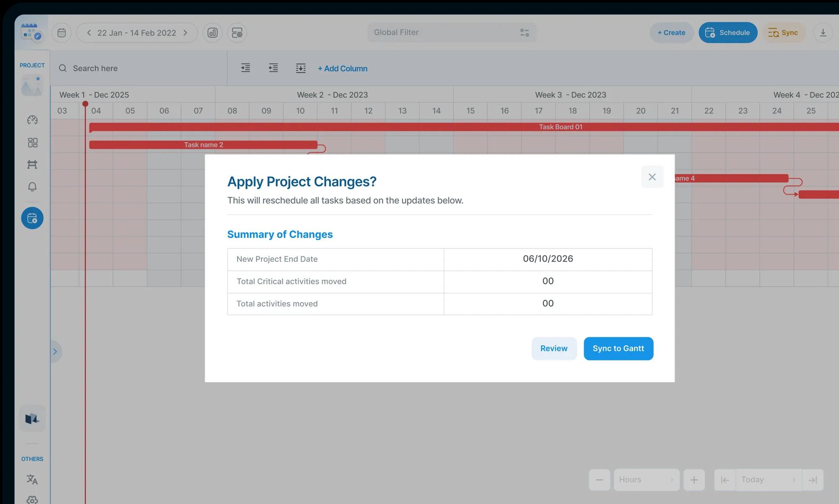
Task: Select the project thumbnail in sidebar
Action: tap(32, 85)
